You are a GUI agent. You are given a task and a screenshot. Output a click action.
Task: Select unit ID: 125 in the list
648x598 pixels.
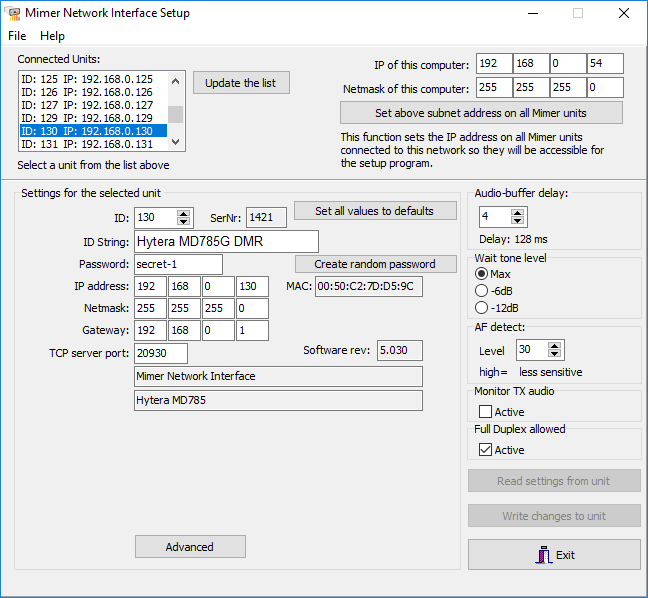click(x=94, y=79)
